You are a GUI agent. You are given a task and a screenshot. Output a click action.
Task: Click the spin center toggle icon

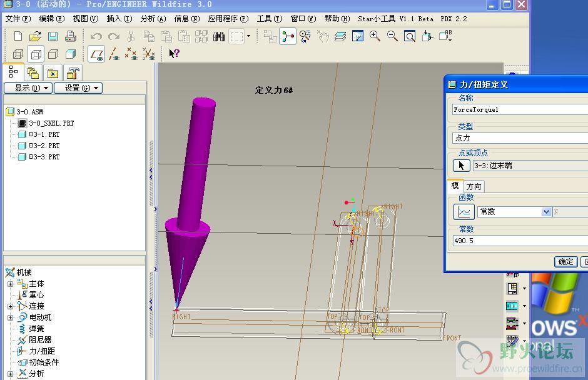tap(288, 36)
